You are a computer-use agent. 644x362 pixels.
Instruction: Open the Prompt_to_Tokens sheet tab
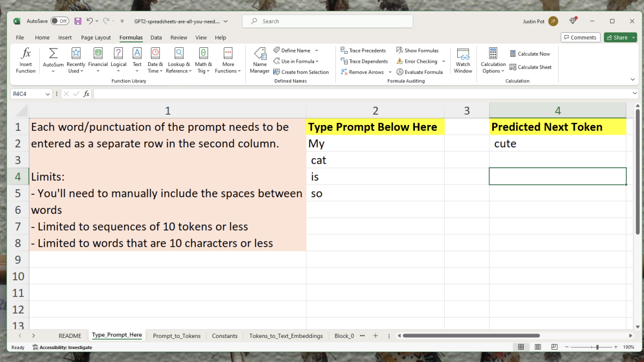pyautogui.click(x=177, y=336)
